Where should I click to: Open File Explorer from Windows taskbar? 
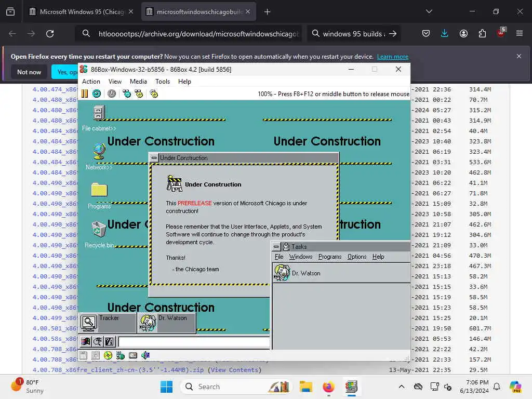click(305, 387)
